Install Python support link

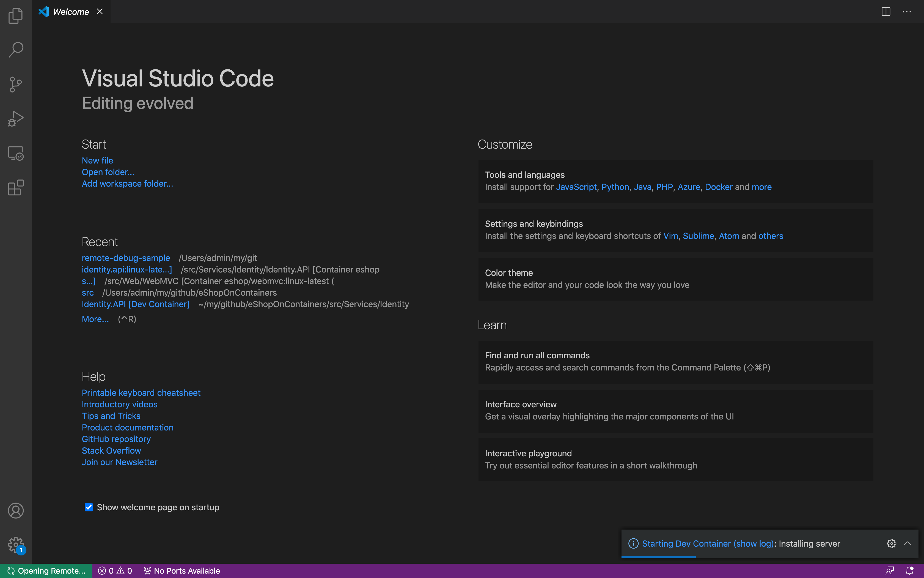coord(615,187)
